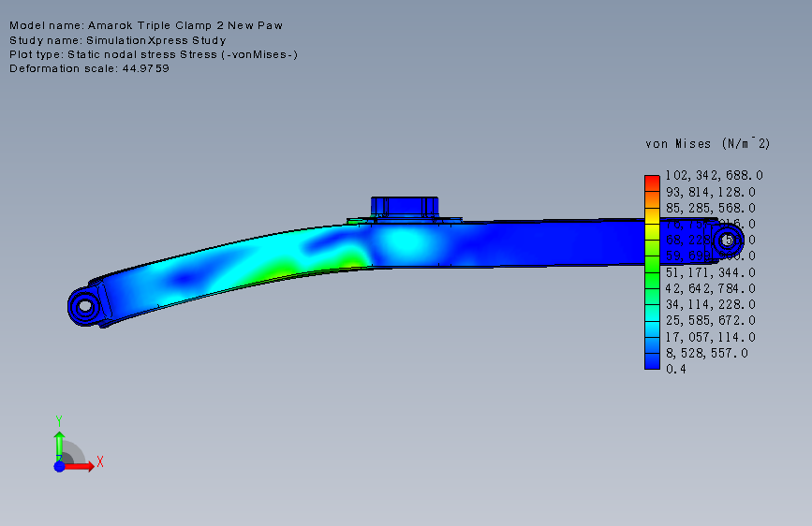Viewport: 812px width, 526px height.
Task: Click the coordinate triad X axis arrow
Action: click(x=80, y=466)
